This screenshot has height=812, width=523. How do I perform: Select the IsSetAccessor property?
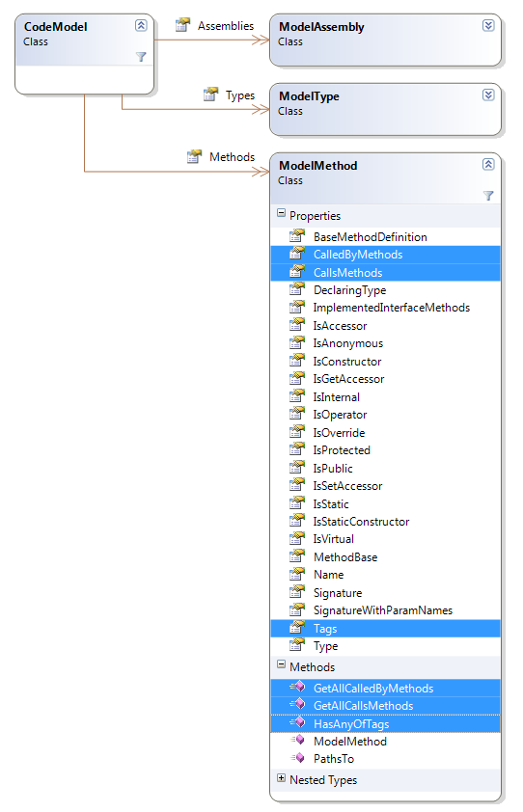[385, 486]
